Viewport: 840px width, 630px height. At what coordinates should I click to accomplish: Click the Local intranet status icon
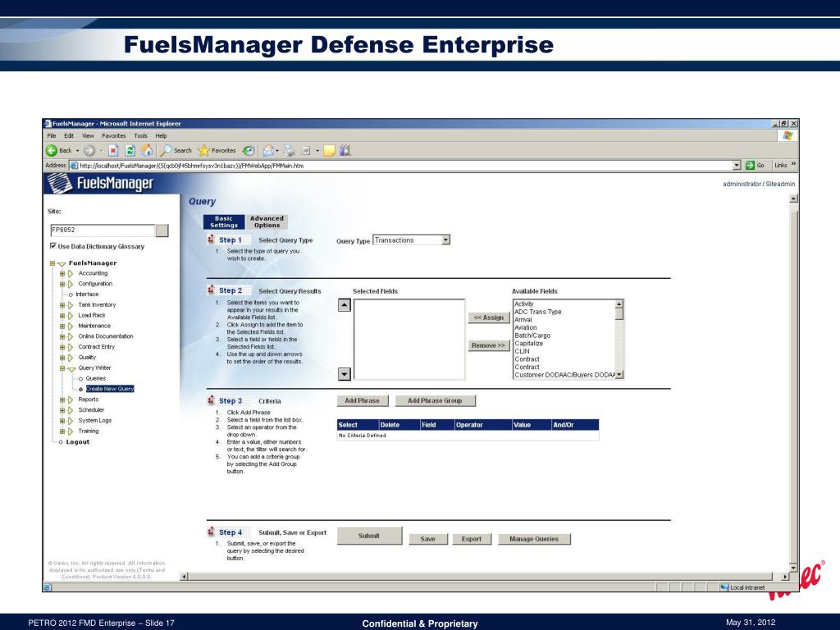pos(725,587)
